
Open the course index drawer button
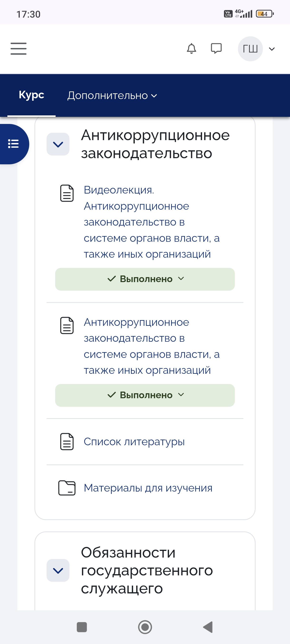point(14,144)
